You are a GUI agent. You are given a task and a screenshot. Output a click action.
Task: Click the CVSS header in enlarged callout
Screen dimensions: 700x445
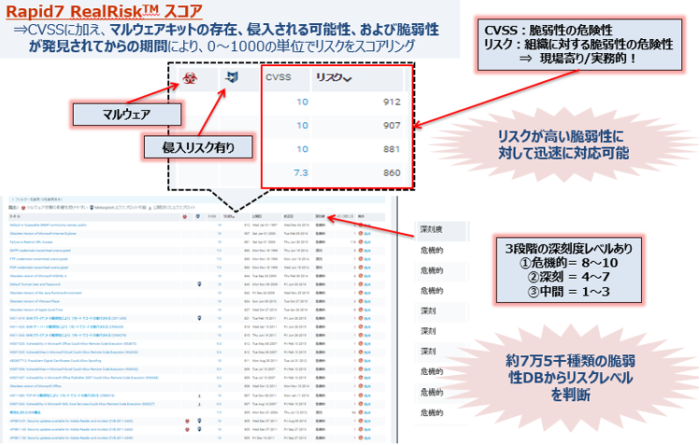point(278,77)
